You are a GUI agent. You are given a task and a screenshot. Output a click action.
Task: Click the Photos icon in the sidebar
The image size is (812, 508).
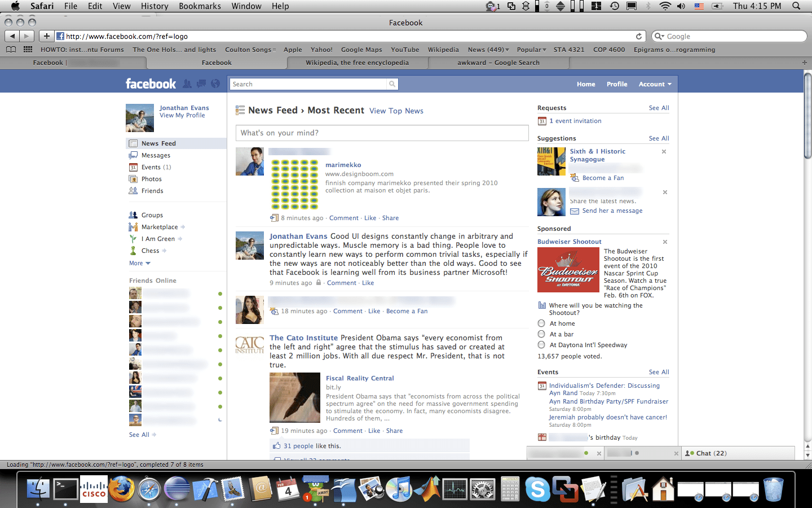click(x=133, y=179)
